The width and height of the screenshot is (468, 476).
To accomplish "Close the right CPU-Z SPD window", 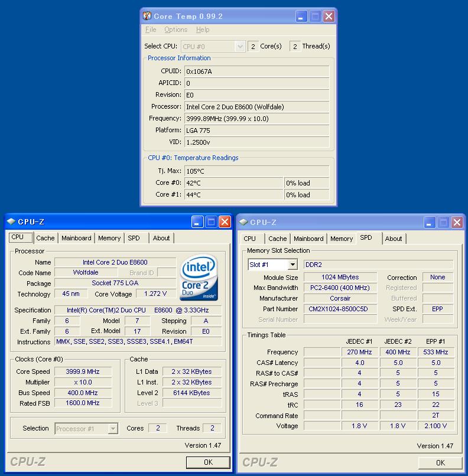I will click(457, 223).
